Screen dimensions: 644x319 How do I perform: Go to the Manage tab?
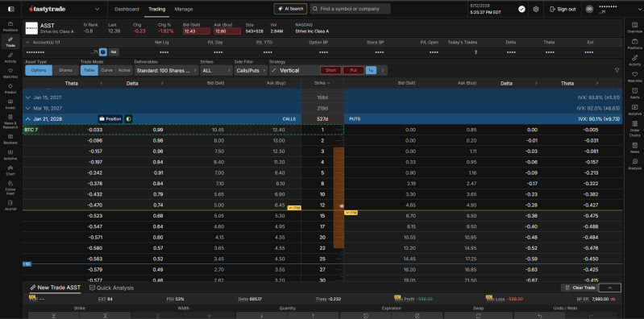[x=184, y=9]
